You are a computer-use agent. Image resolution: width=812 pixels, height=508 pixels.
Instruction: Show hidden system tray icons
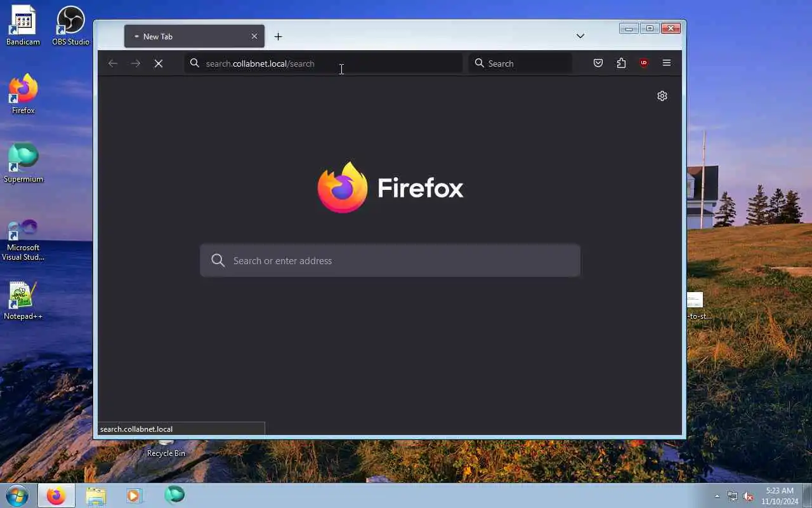pyautogui.click(x=717, y=497)
